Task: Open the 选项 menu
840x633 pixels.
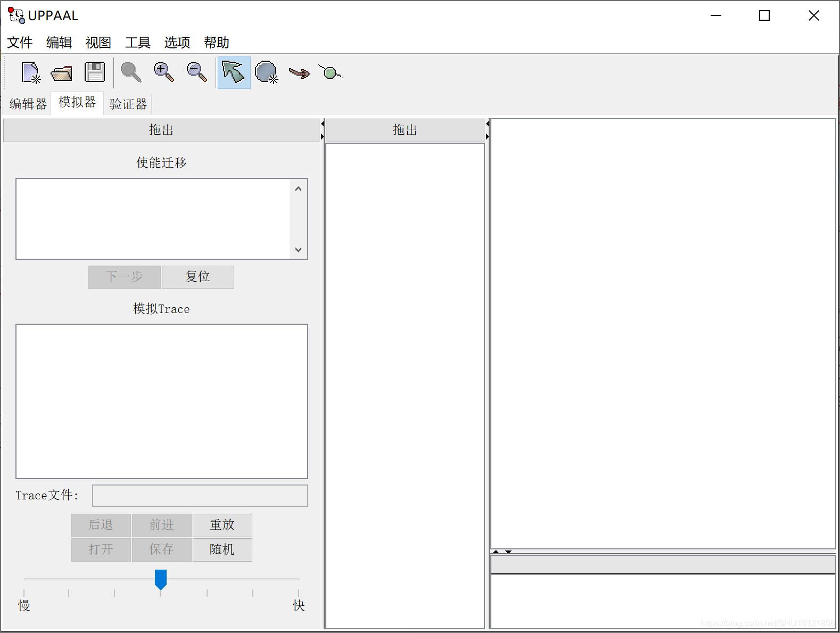Action: coord(177,43)
